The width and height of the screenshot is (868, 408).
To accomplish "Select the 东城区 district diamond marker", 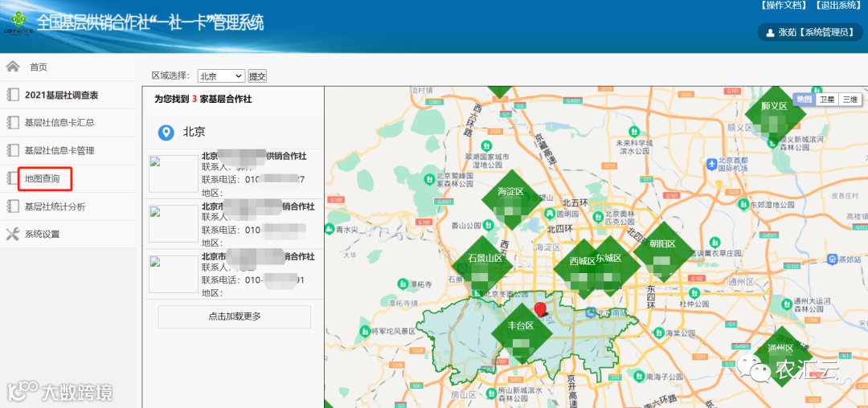I will point(609,266).
